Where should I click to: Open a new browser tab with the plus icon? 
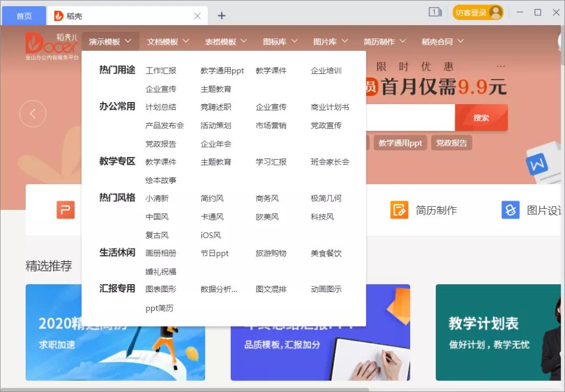[x=221, y=16]
